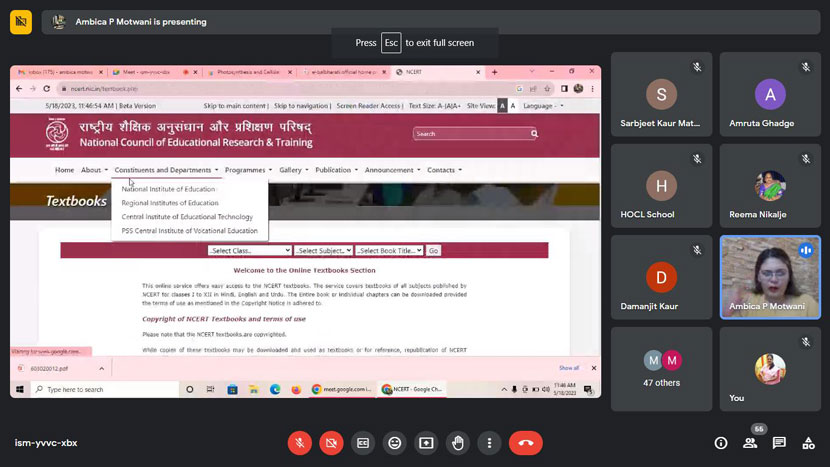830x467 pixels.
Task: Select Reema Nikalje participant tile
Action: [x=770, y=186]
